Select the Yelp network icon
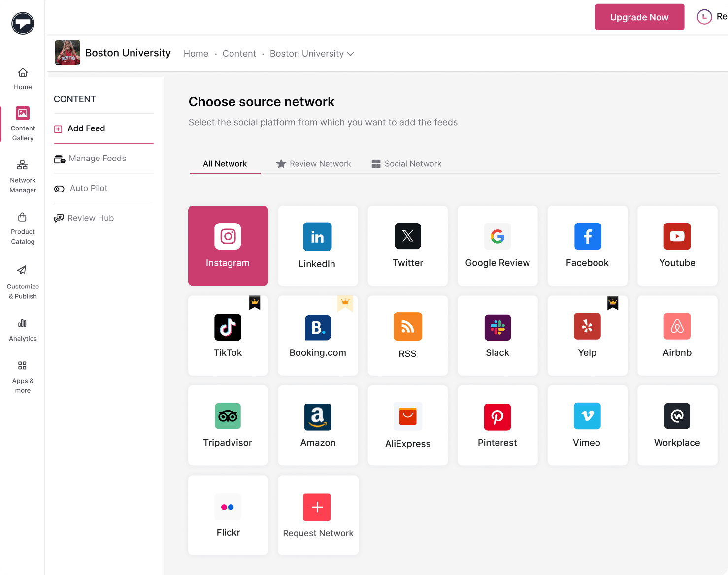Image resolution: width=728 pixels, height=575 pixels. [588, 326]
